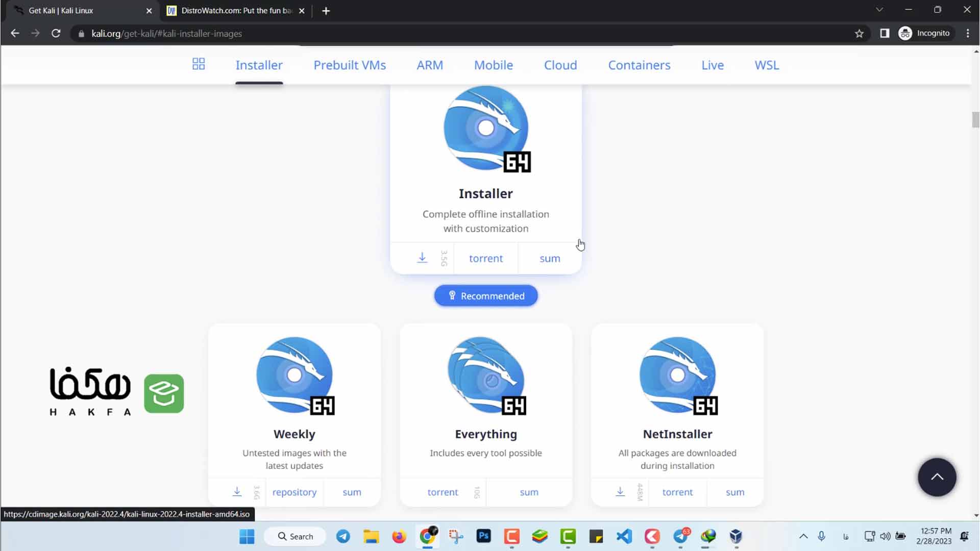Open the clock showing 12:57 PM
Image resolution: width=980 pixels, height=551 pixels.
click(x=934, y=536)
